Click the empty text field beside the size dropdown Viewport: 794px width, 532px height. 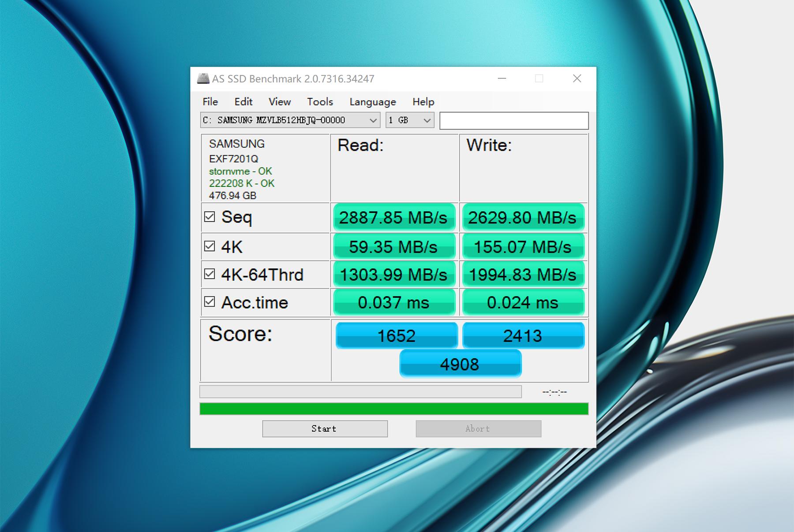tap(514, 120)
